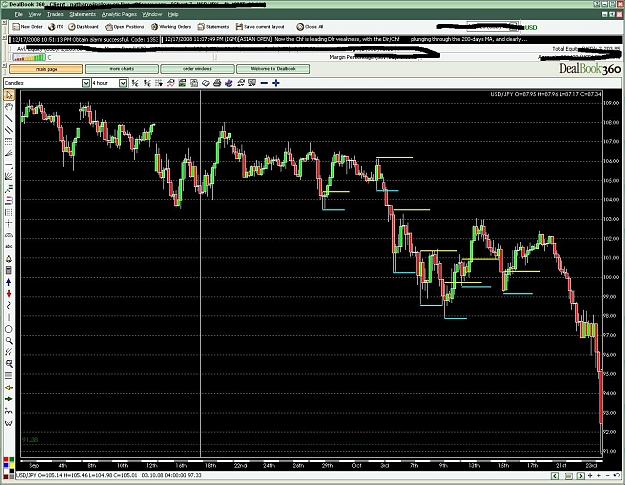Screen dimensions: 625x485
Task: Switch to the more charts tab
Action: [122, 69]
